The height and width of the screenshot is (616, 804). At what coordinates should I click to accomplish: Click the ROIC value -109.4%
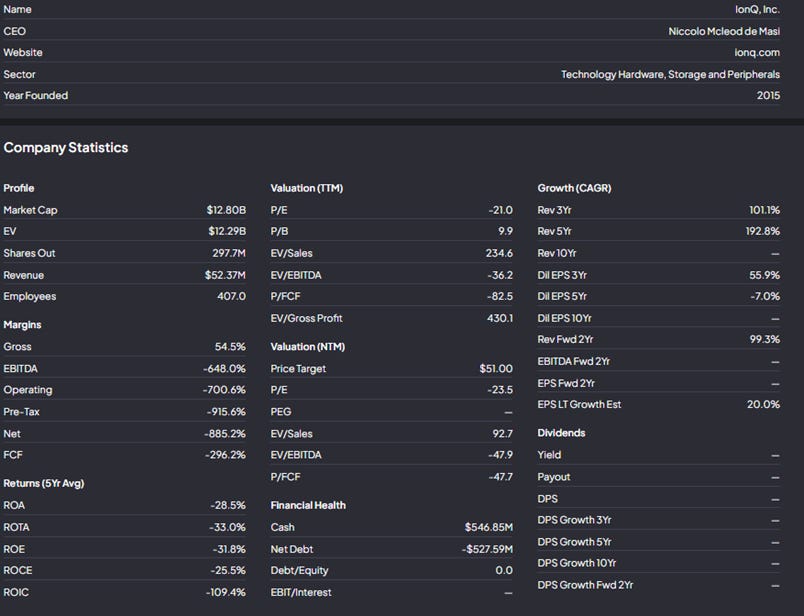click(226, 592)
